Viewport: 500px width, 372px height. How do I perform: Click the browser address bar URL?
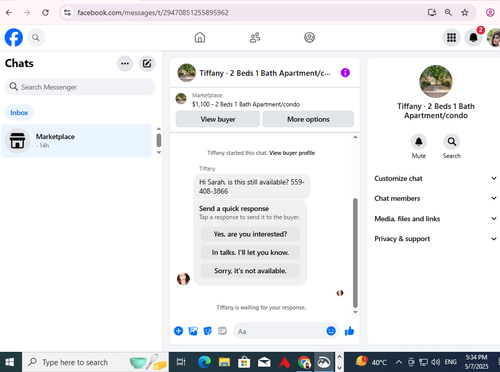[153, 13]
